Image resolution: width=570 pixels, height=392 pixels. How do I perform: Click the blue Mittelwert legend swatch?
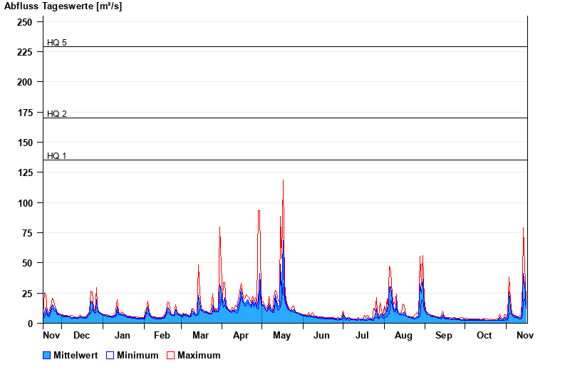tap(46, 355)
